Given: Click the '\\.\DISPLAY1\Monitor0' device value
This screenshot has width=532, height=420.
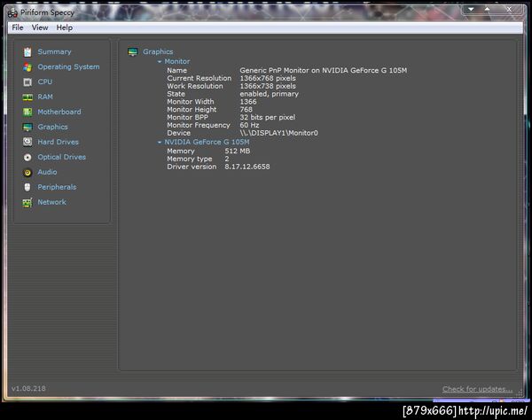Looking at the screenshot, I should (x=279, y=133).
